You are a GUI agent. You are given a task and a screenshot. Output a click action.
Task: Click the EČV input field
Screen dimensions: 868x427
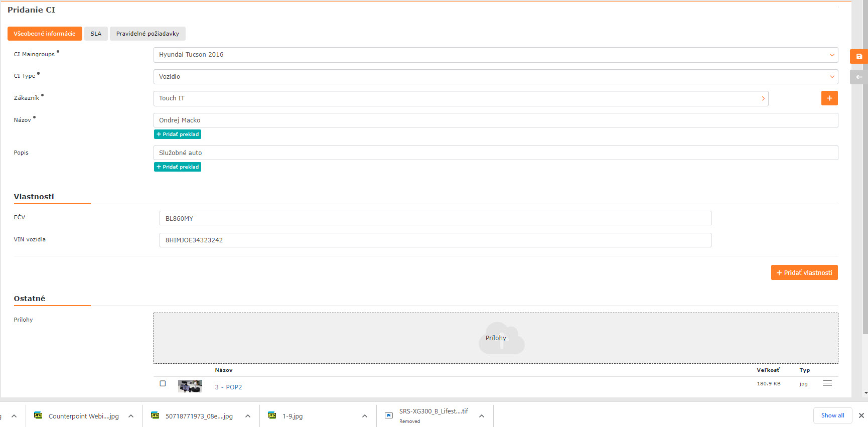[x=435, y=218]
